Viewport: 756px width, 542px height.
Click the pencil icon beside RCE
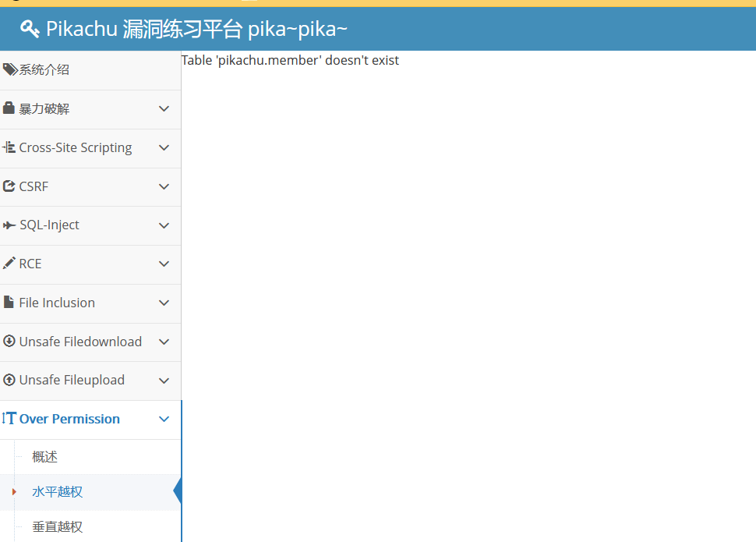(9, 263)
